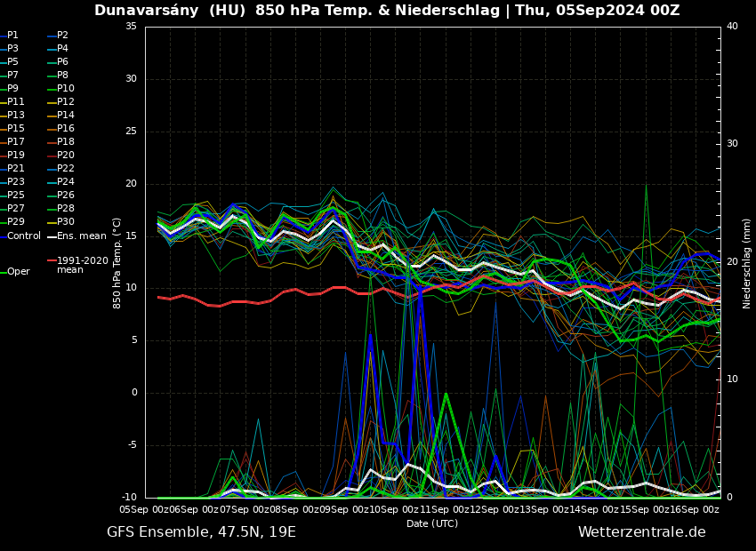Click the 850 hPa Temp. (°C) axis title
The width and height of the screenshot is (756, 551).
117,262
